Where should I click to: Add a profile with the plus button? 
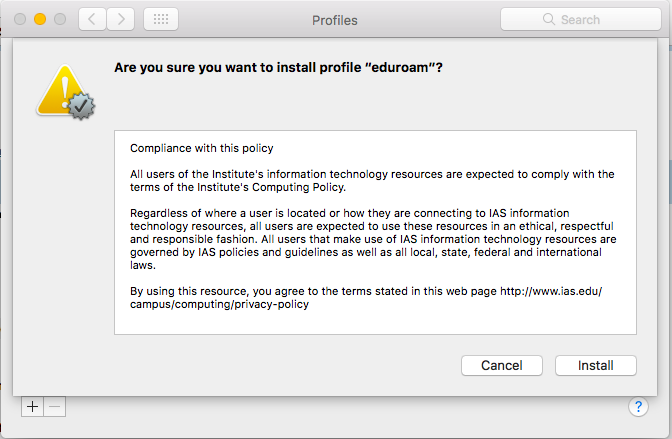pos(33,406)
